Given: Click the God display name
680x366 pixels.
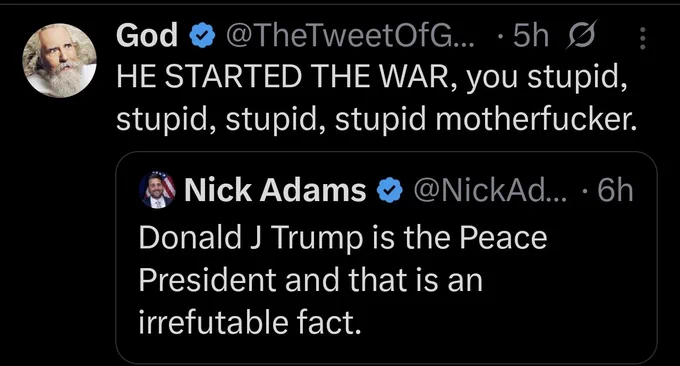Looking at the screenshot, I should 147,36.
